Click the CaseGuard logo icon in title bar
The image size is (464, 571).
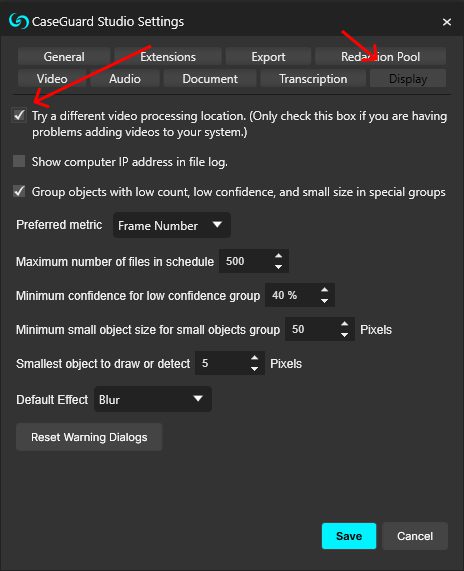tap(18, 21)
